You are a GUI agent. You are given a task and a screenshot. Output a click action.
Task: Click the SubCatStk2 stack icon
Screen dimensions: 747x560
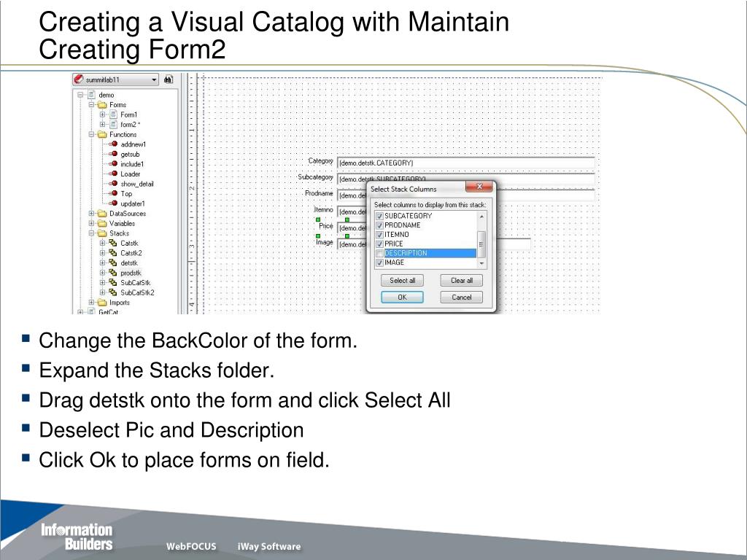pyautogui.click(x=113, y=292)
